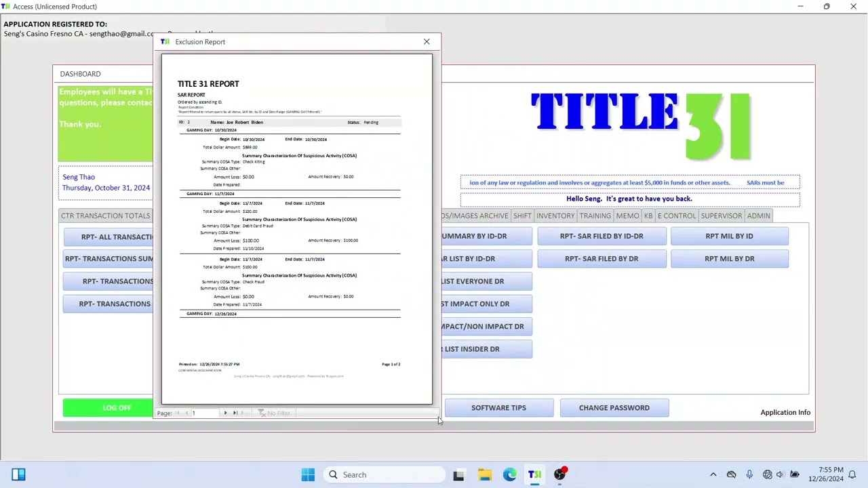Click the CHANGE PASSWORD button
The image size is (868, 488).
click(x=614, y=407)
